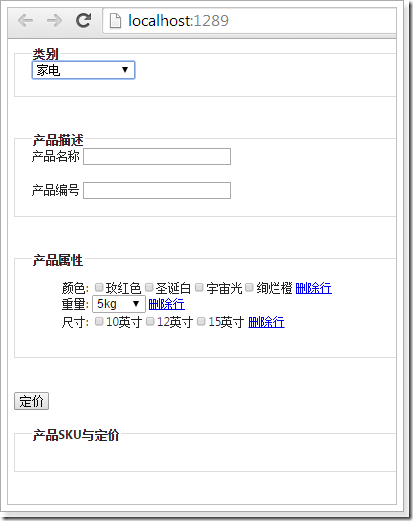Select the 12英寸 size checkbox
The width and height of the screenshot is (413, 521).
pos(150,321)
